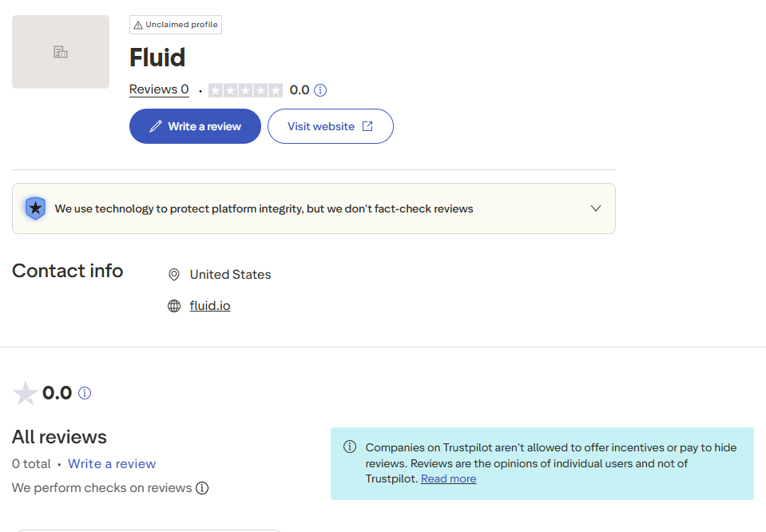
Task: Open the fluid.io link
Action: click(x=209, y=305)
